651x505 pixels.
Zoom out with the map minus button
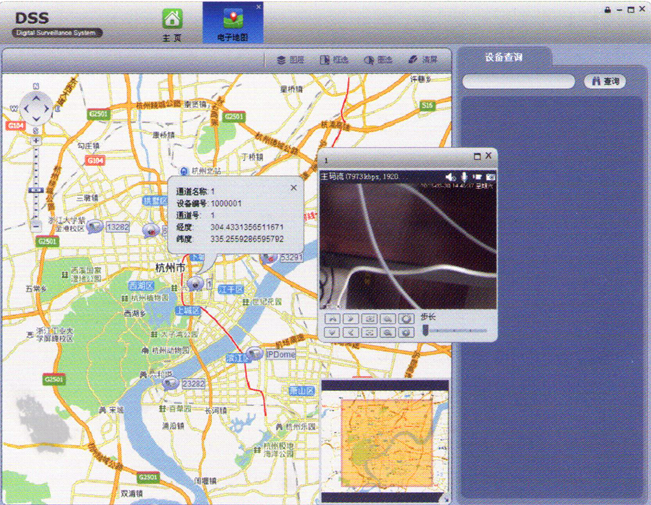[36, 226]
